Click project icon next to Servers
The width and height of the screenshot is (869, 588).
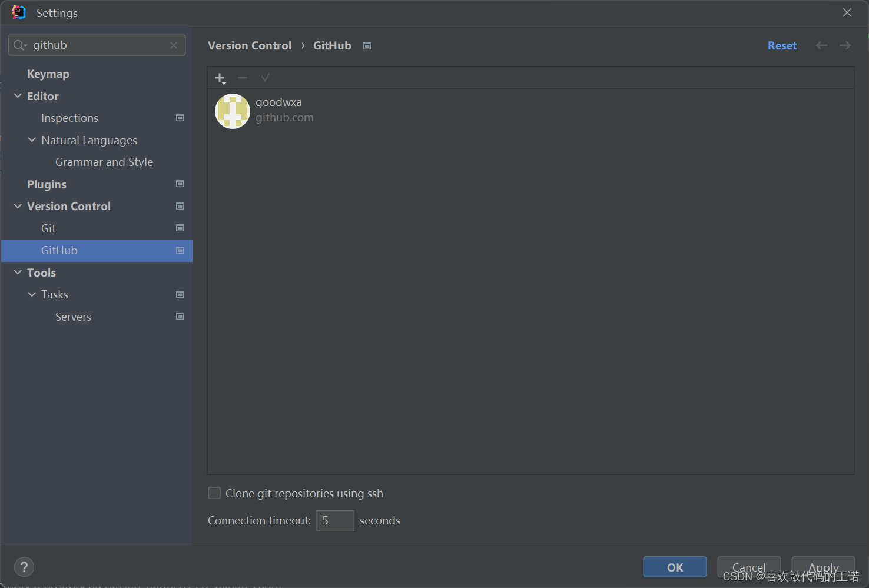click(180, 316)
